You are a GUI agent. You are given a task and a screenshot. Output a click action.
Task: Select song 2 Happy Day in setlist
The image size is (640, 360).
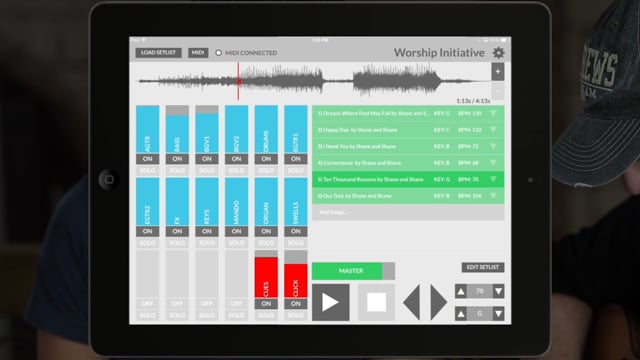tap(408, 130)
